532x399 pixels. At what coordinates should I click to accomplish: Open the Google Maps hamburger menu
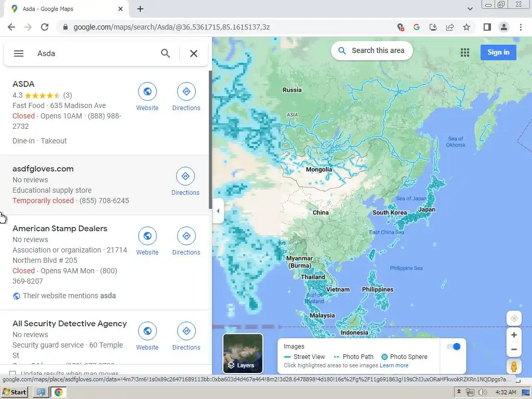pyautogui.click(x=19, y=54)
